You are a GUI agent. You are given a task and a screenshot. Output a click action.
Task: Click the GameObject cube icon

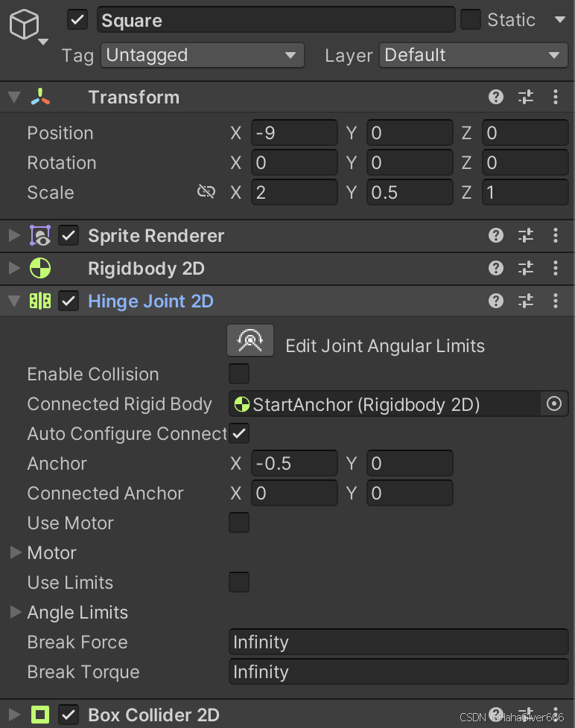pyautogui.click(x=24, y=25)
